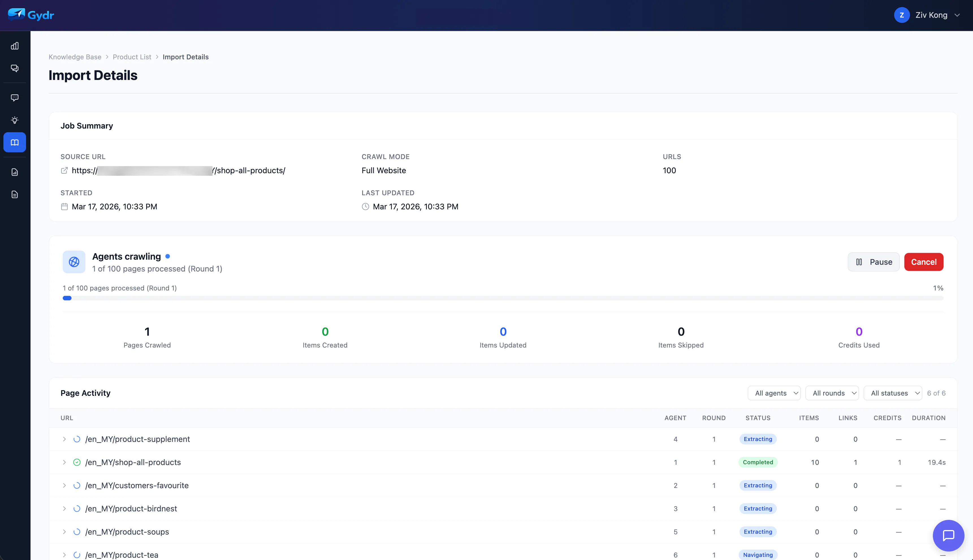The width and height of the screenshot is (973, 560).
Task: Expand the /en_MY/product-birdnest row
Action: tap(64, 509)
